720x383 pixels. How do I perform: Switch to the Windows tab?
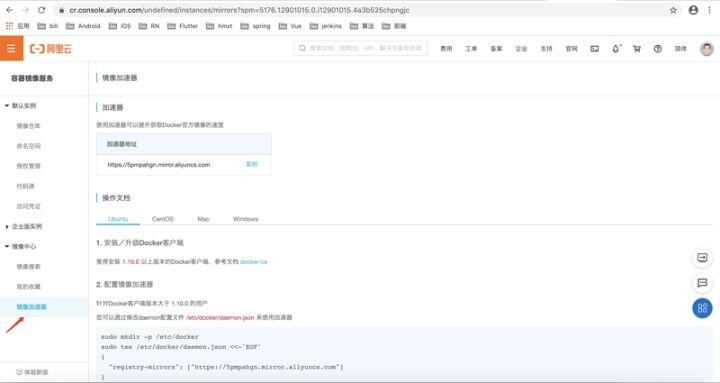coord(246,219)
